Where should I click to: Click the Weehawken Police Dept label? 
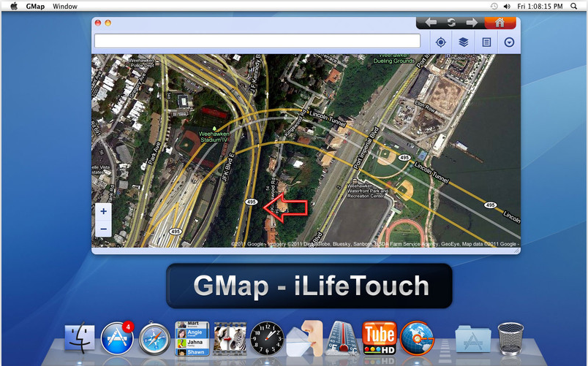(142, 63)
